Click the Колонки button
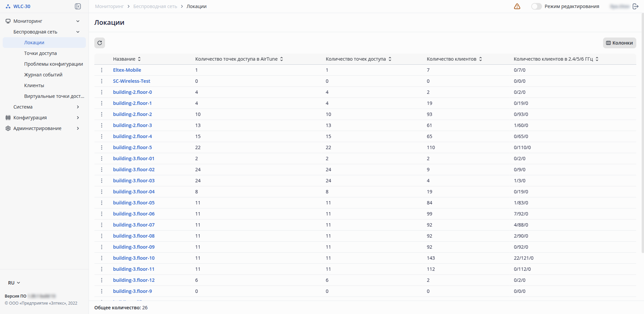 tap(620, 43)
